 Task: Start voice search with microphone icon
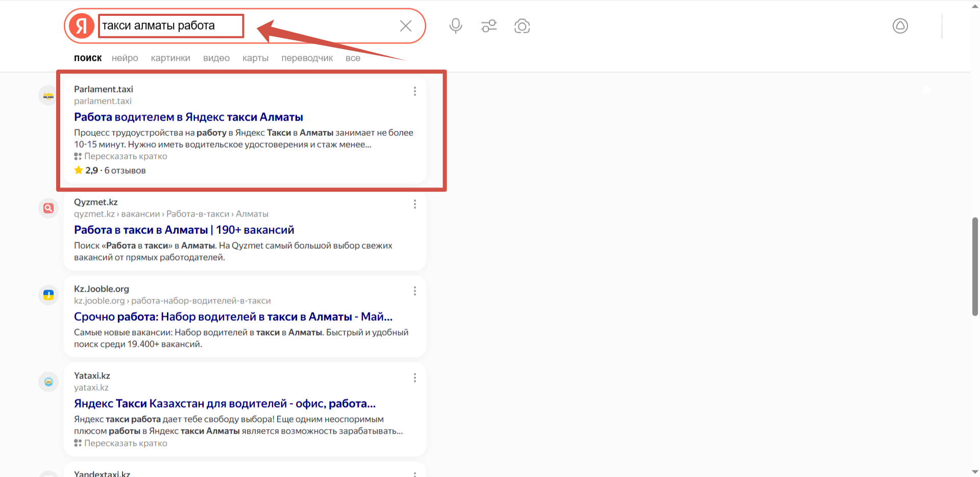coord(455,26)
